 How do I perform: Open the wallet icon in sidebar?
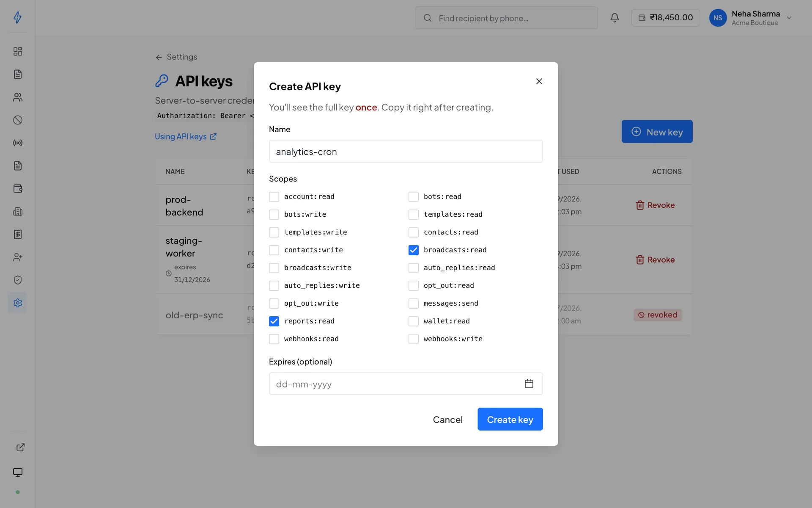tap(17, 188)
